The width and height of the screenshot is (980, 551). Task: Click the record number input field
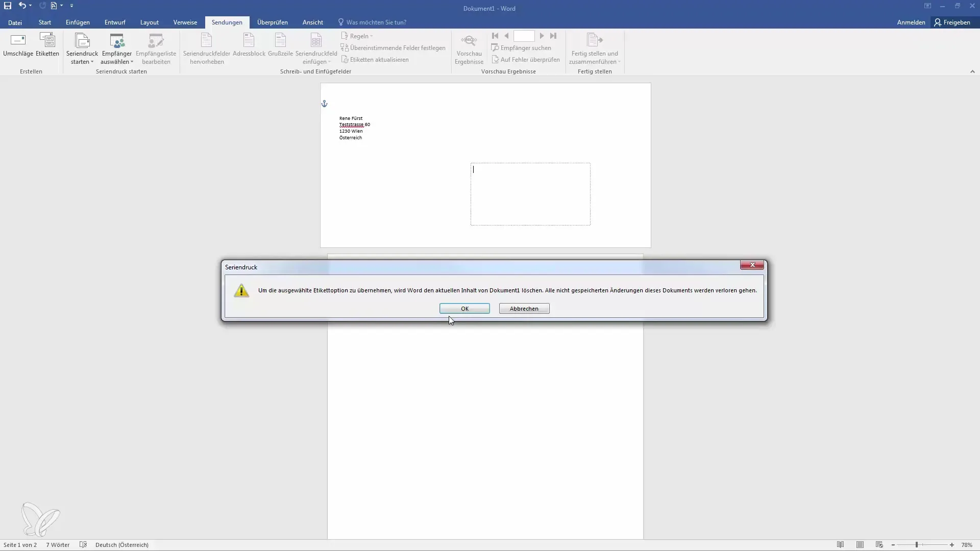[x=524, y=36]
